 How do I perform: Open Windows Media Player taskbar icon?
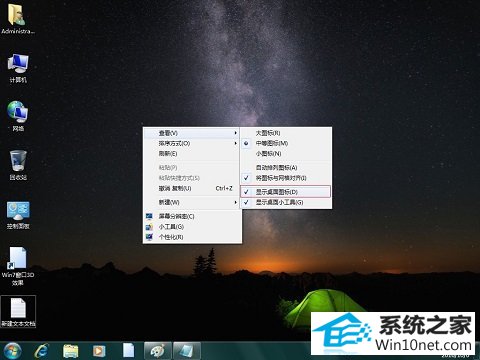click(99, 351)
